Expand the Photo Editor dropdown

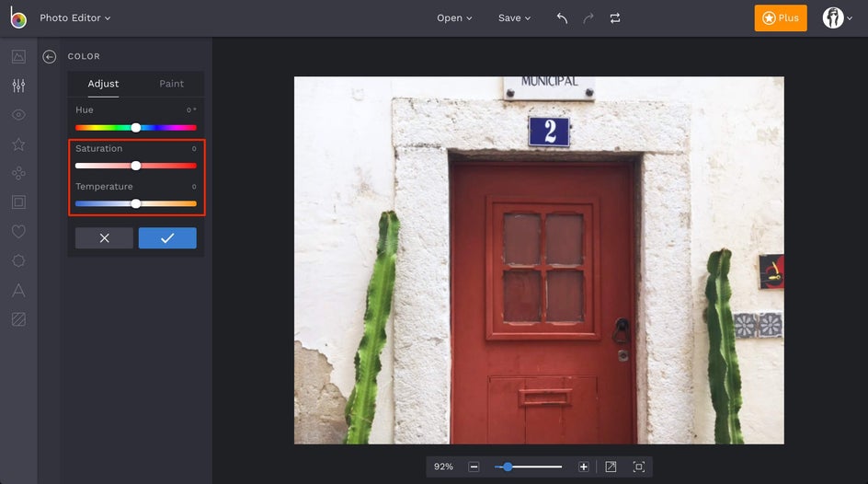[x=74, y=18]
